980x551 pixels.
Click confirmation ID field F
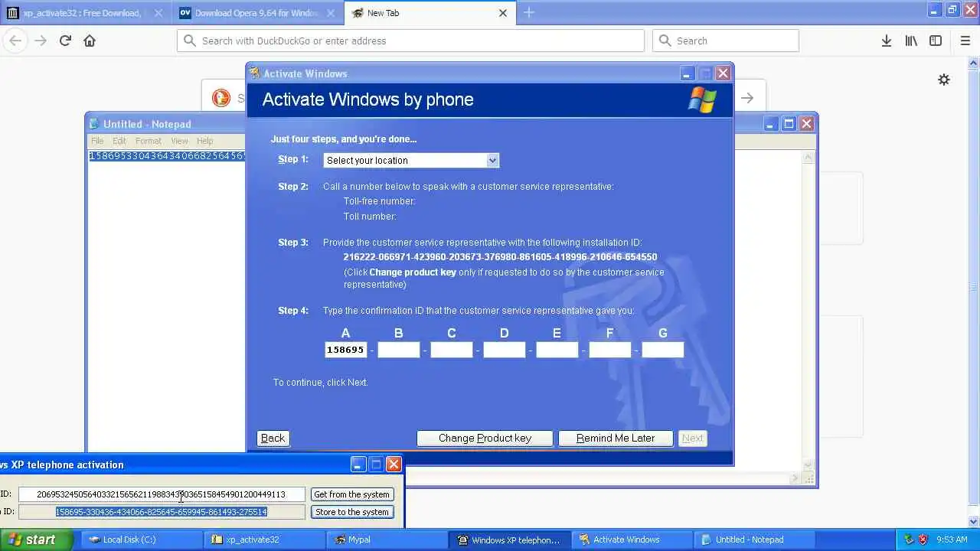(610, 350)
